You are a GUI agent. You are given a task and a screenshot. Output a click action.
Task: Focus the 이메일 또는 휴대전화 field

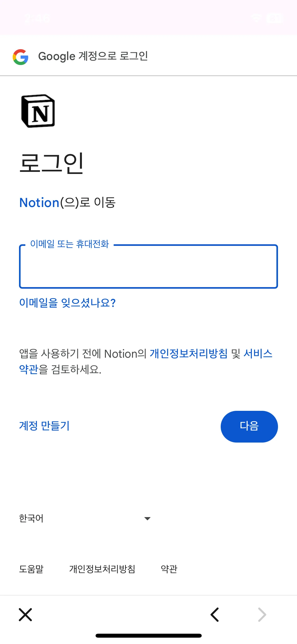pos(148,266)
